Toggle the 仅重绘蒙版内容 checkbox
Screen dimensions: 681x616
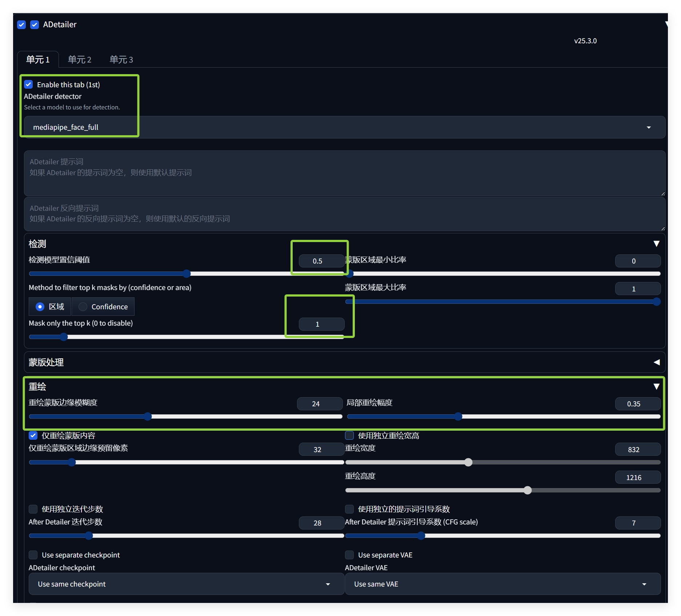[33, 435]
